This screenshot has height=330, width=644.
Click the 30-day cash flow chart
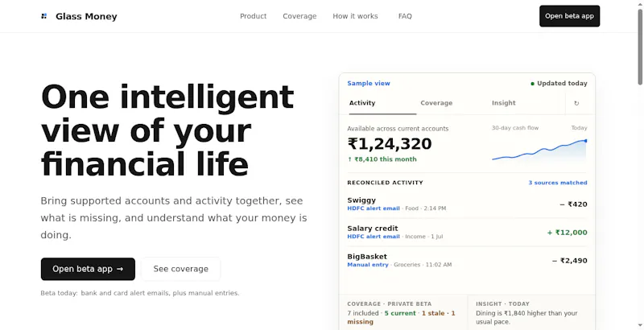[539, 151]
